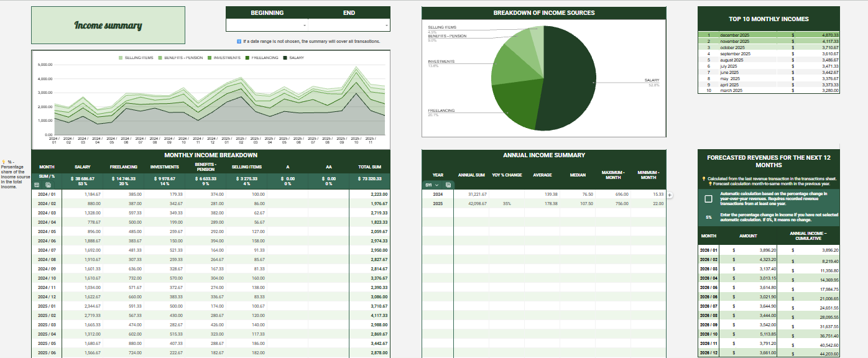Click the calculator icon under the YEAR column
The image size is (868, 358).
click(x=448, y=185)
